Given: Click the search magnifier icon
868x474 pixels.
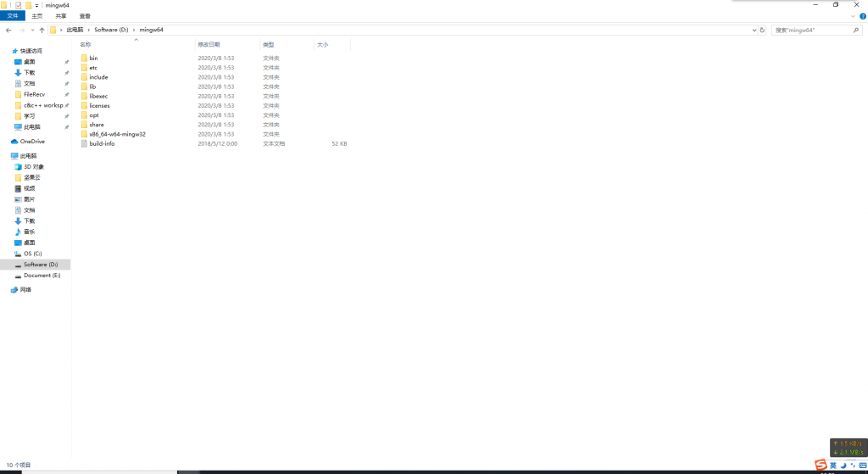Looking at the screenshot, I should click(856, 30).
